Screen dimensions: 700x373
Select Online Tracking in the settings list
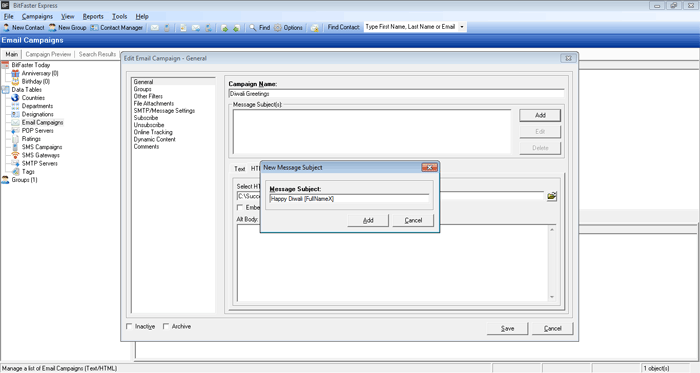tap(153, 132)
